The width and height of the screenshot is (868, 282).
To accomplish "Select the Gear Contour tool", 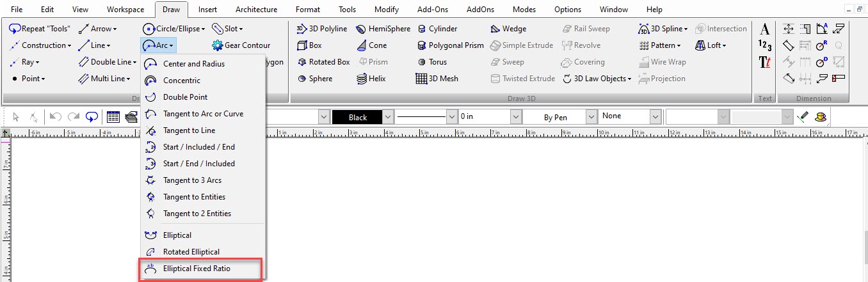I will [x=241, y=45].
